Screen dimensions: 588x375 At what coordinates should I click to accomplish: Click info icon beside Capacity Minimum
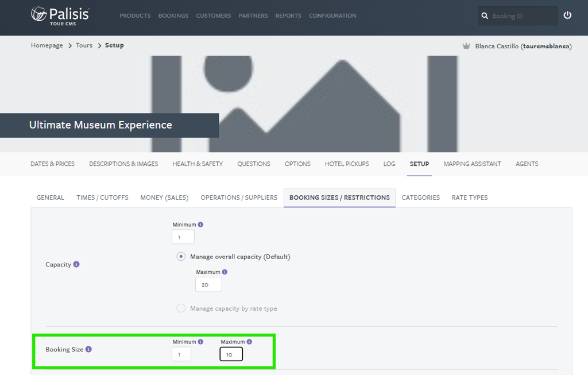(200, 225)
